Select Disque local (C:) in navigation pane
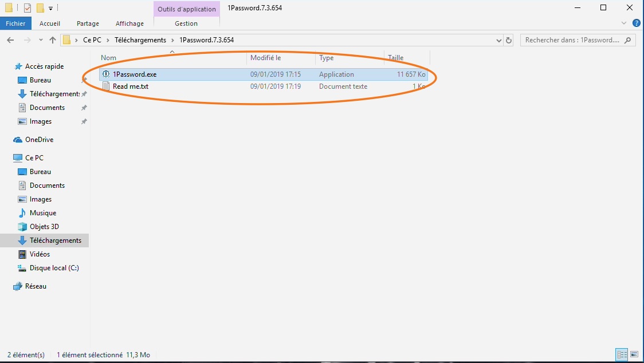644x363 pixels. pos(54,268)
